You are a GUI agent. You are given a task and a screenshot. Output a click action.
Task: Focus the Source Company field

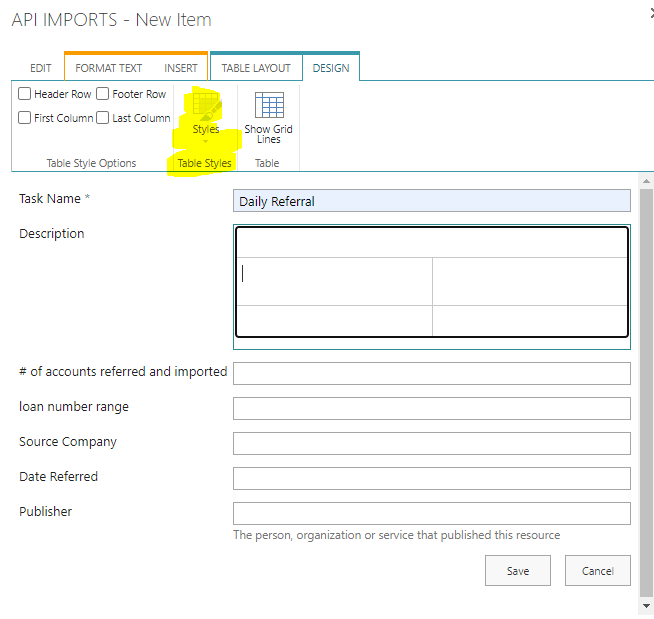[432, 443]
